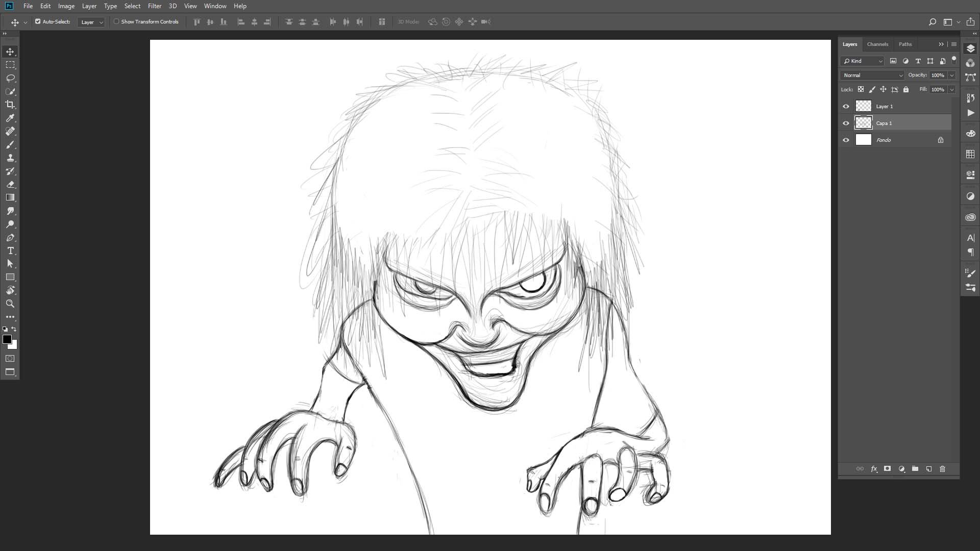Viewport: 980px width, 551px height.
Task: Select the Brush tool
Action: pyautogui.click(x=10, y=144)
